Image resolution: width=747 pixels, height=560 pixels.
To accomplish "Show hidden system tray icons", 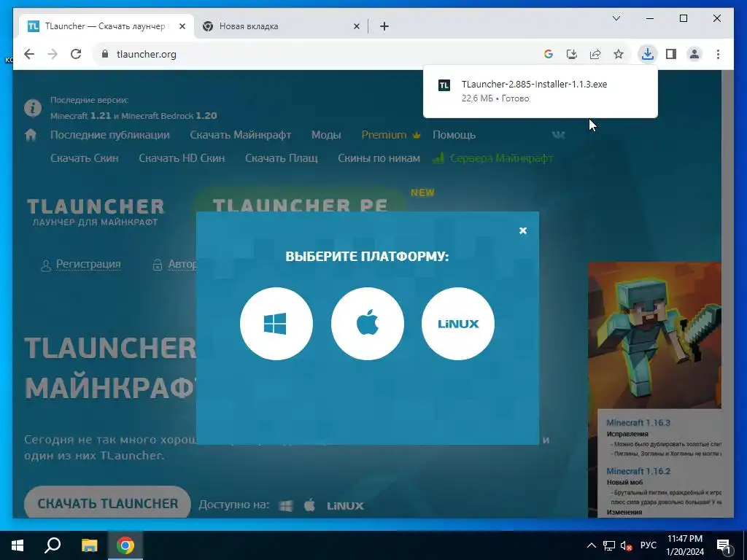I will coord(591,545).
